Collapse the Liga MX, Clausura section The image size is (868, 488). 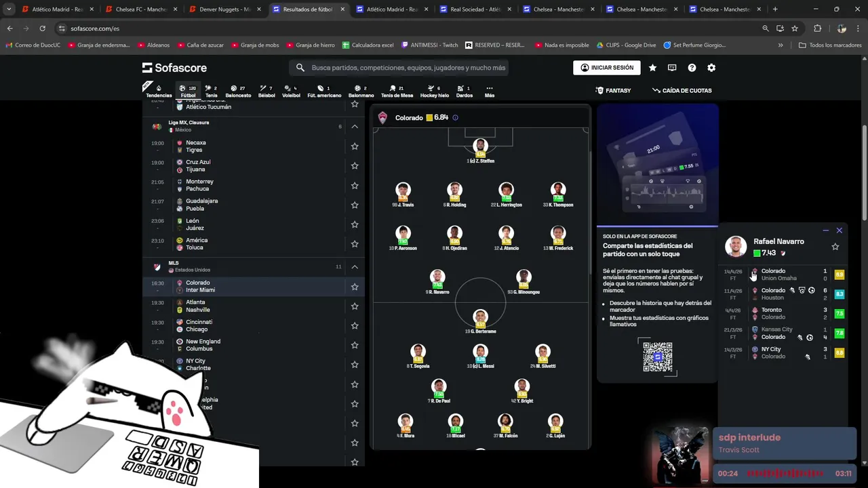point(355,126)
